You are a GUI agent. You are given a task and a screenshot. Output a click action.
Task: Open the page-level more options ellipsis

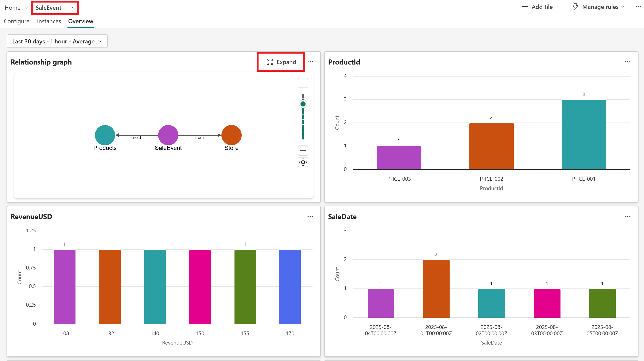tap(638, 7)
